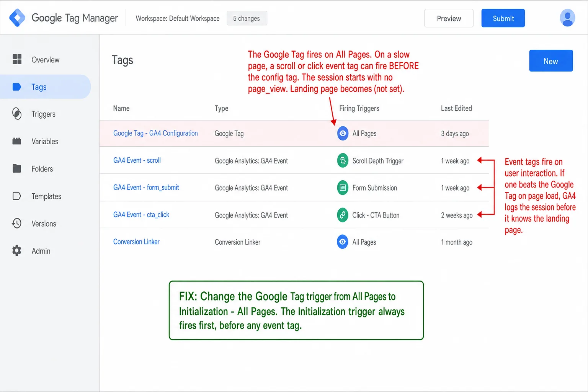588x392 pixels.
Task: Create a New tag
Action: (551, 61)
